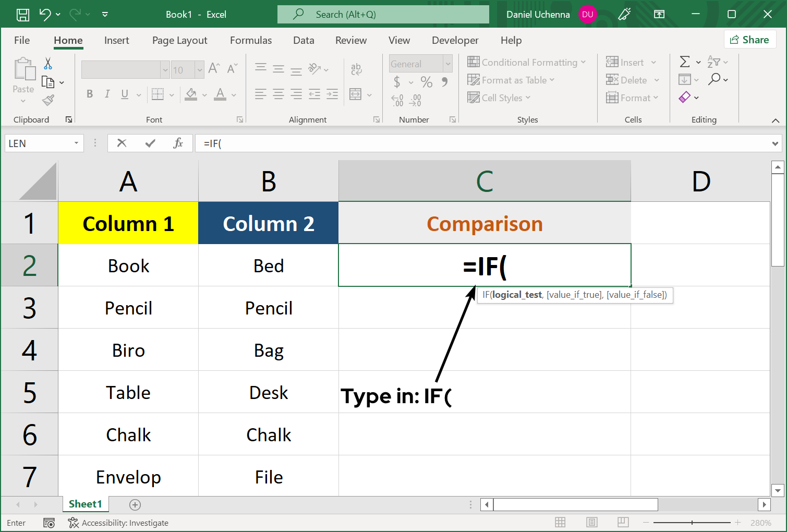
Task: Toggle italic formatting
Action: coord(107,94)
